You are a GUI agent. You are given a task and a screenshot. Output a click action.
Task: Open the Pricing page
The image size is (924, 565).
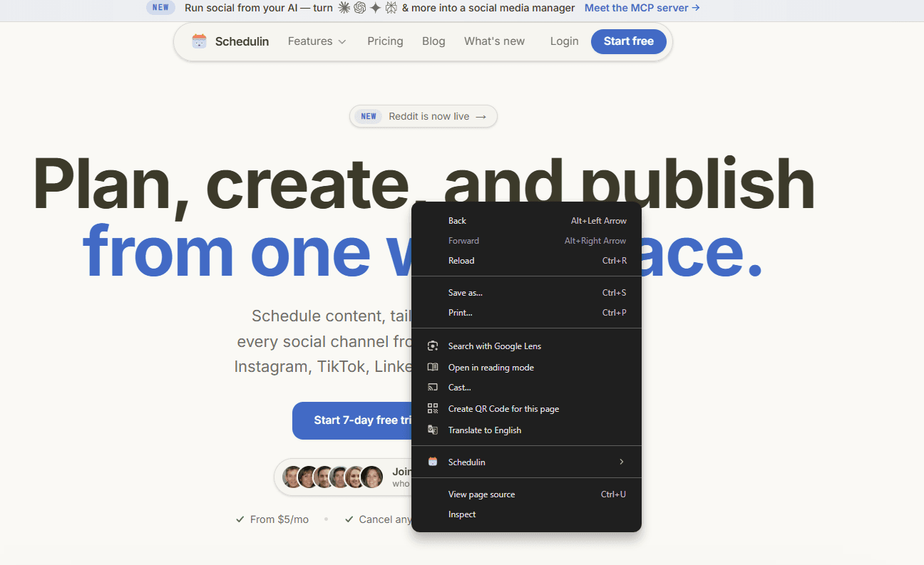[385, 41]
